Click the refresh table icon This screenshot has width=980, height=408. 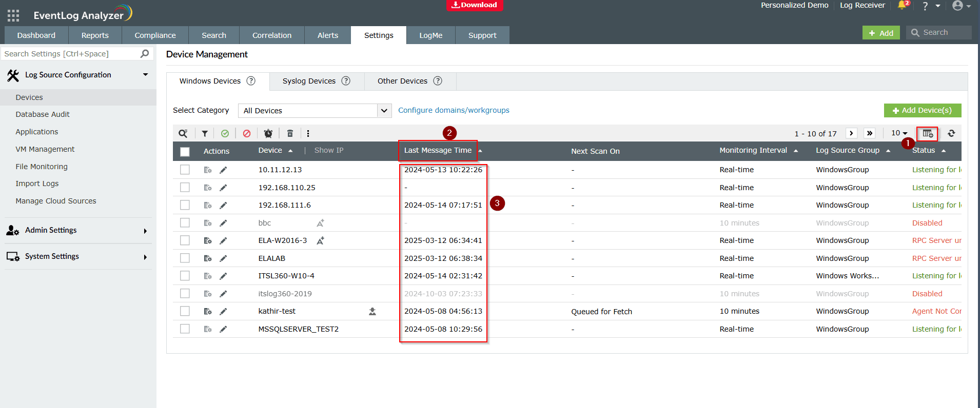(951, 133)
